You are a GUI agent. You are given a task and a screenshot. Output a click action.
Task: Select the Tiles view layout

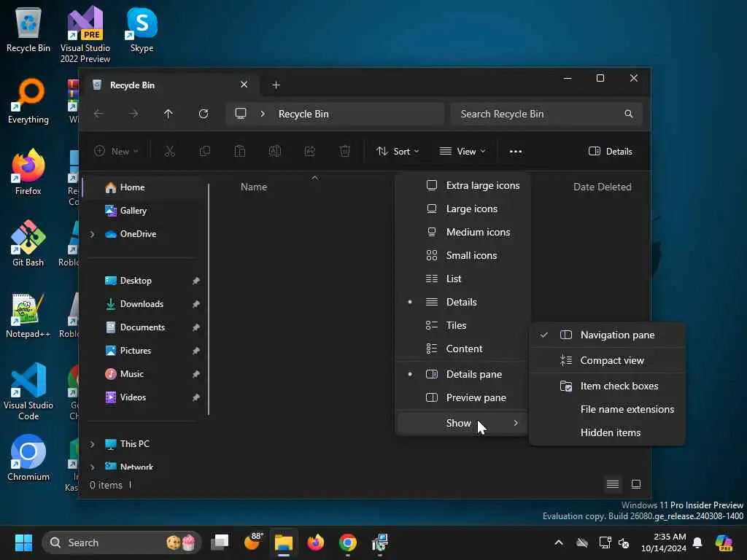[x=462, y=325]
